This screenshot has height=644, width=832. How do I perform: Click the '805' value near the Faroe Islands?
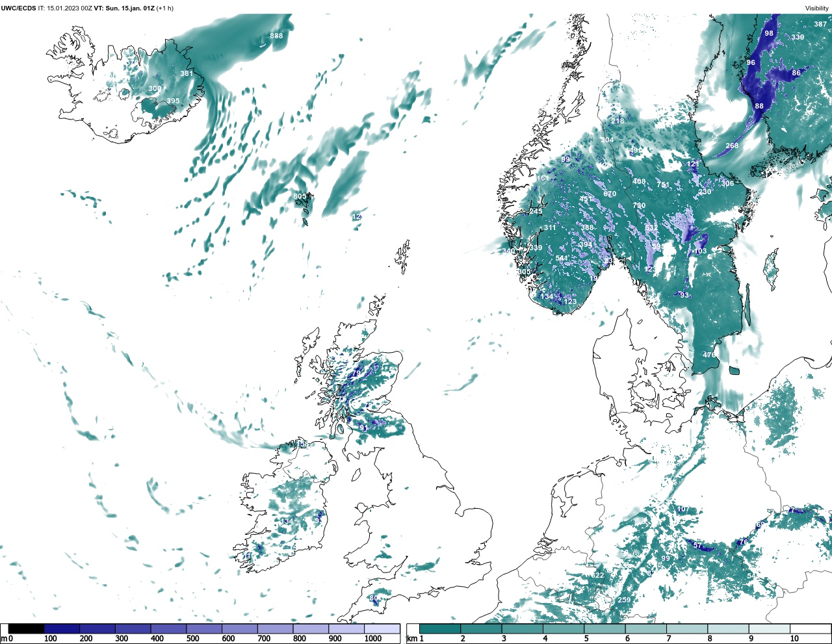300,196
